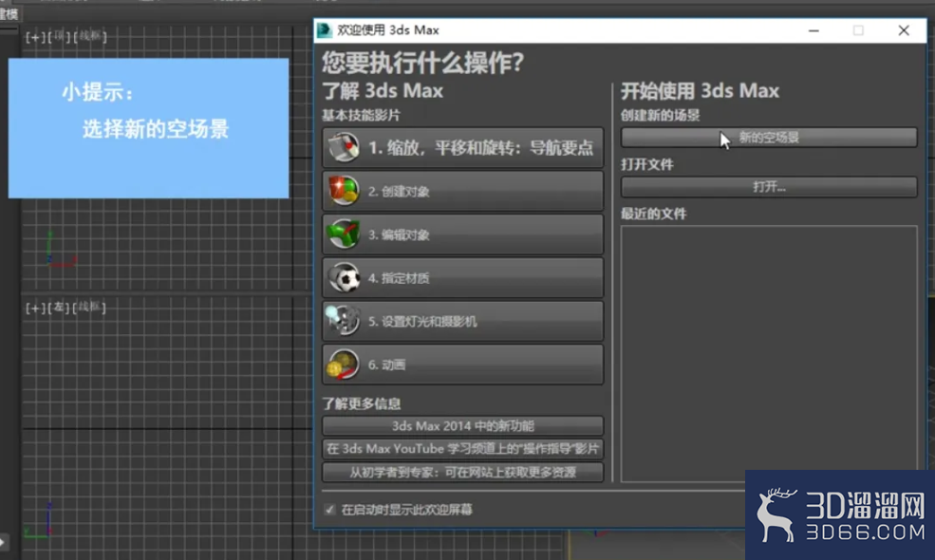Open the [+] menu of the left viewport
The image size is (935, 560).
pos(35,308)
